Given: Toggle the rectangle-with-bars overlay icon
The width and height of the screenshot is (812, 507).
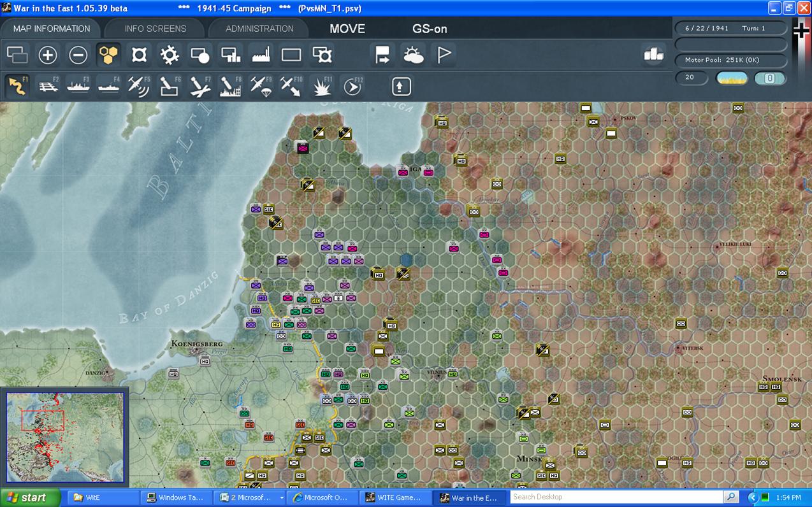Looking at the screenshot, I should point(231,55).
